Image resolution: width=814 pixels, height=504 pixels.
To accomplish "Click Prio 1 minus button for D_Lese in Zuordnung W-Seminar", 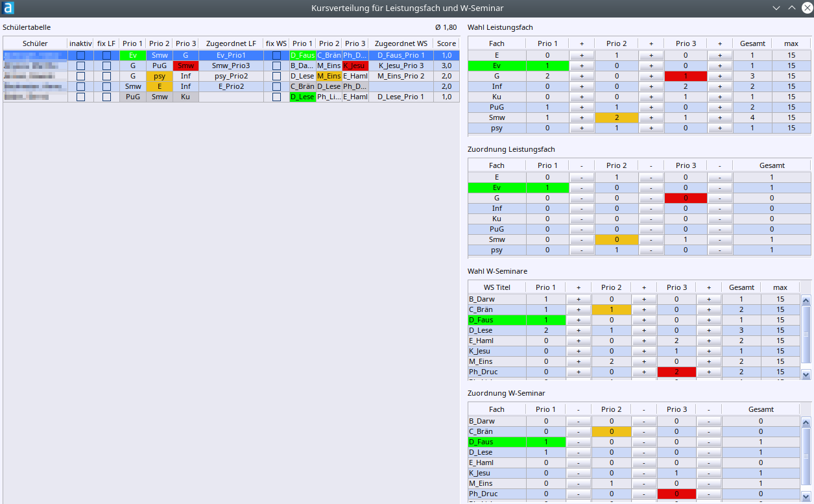I will pyautogui.click(x=579, y=452).
